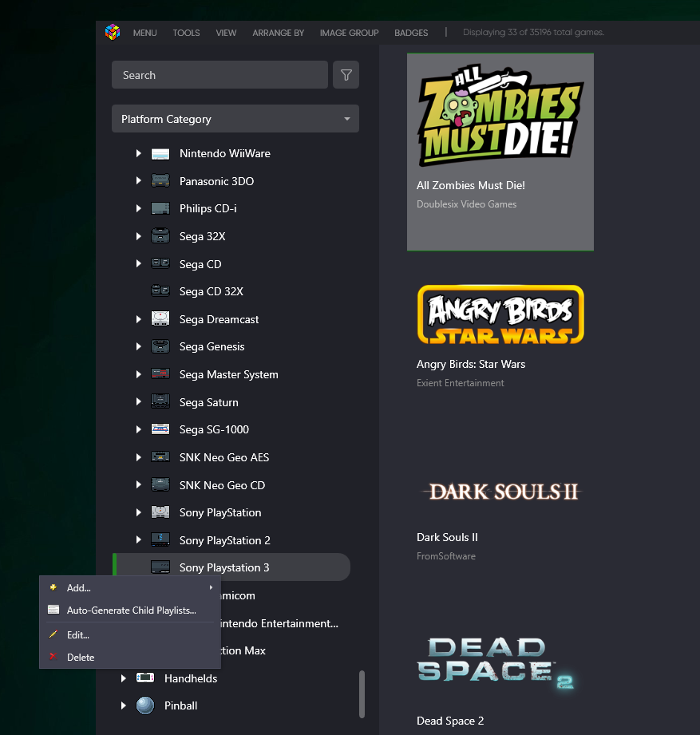Click the red X icon beside Delete

(53, 657)
